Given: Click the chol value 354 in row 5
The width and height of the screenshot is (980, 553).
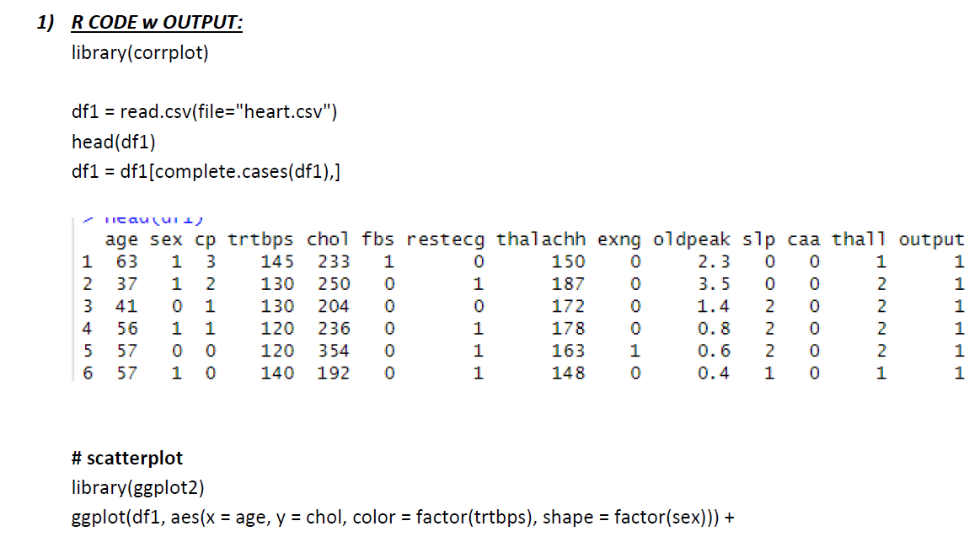Looking at the screenshot, I should coord(334,351).
